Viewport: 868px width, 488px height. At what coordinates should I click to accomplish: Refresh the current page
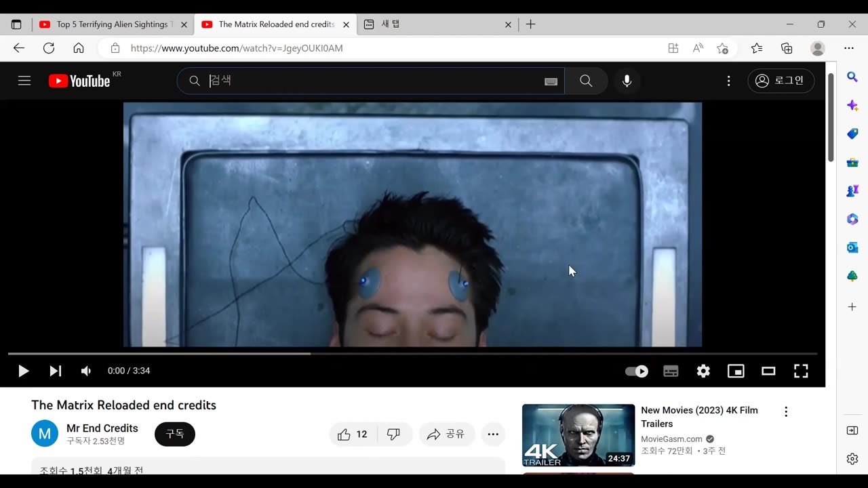[49, 48]
